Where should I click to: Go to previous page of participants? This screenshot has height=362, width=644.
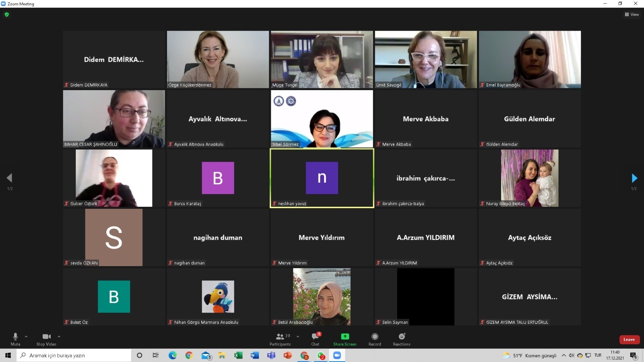(10, 178)
